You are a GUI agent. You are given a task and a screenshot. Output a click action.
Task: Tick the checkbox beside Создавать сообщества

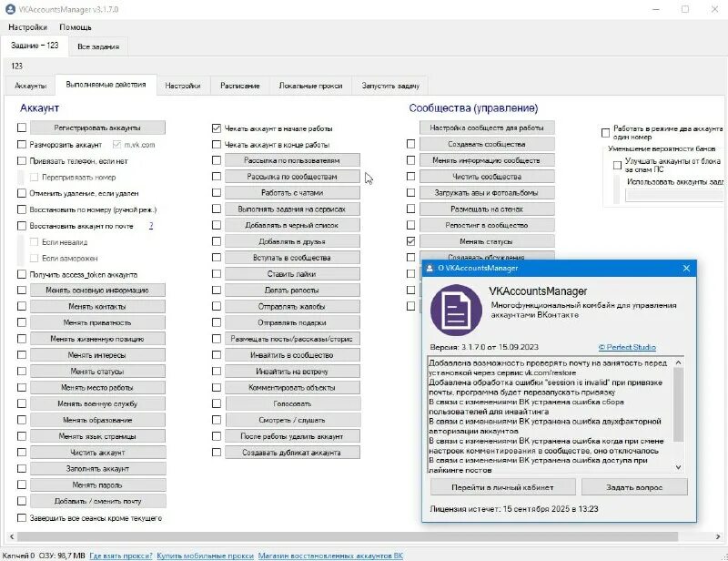click(x=411, y=144)
